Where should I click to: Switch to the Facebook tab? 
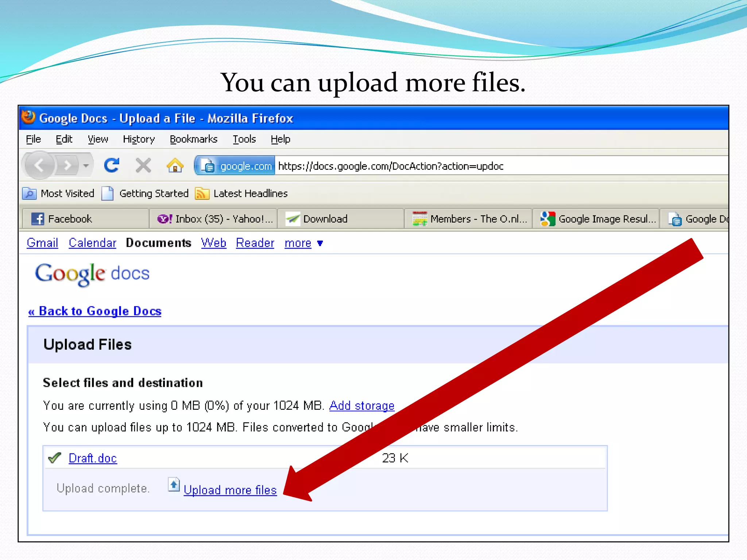(85, 219)
